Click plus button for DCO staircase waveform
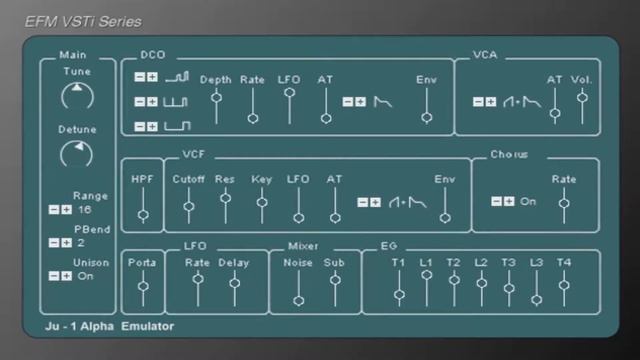Viewport: 640px width, 360px height. tap(152, 77)
